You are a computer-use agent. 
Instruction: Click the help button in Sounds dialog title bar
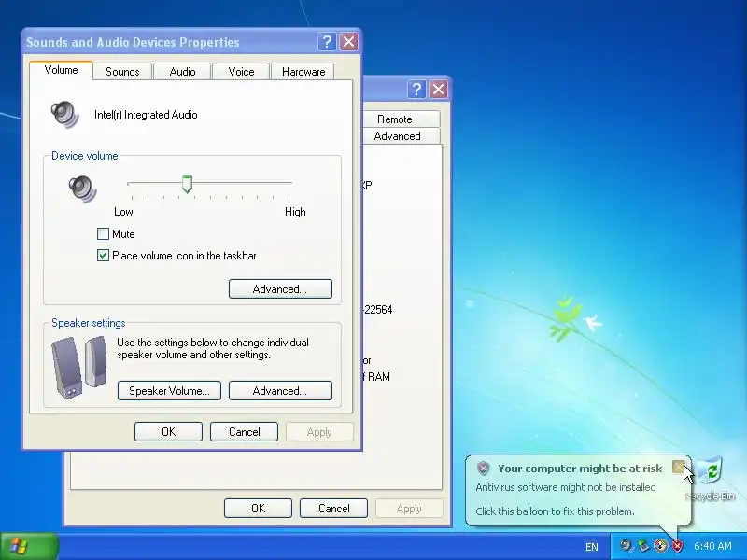327,42
